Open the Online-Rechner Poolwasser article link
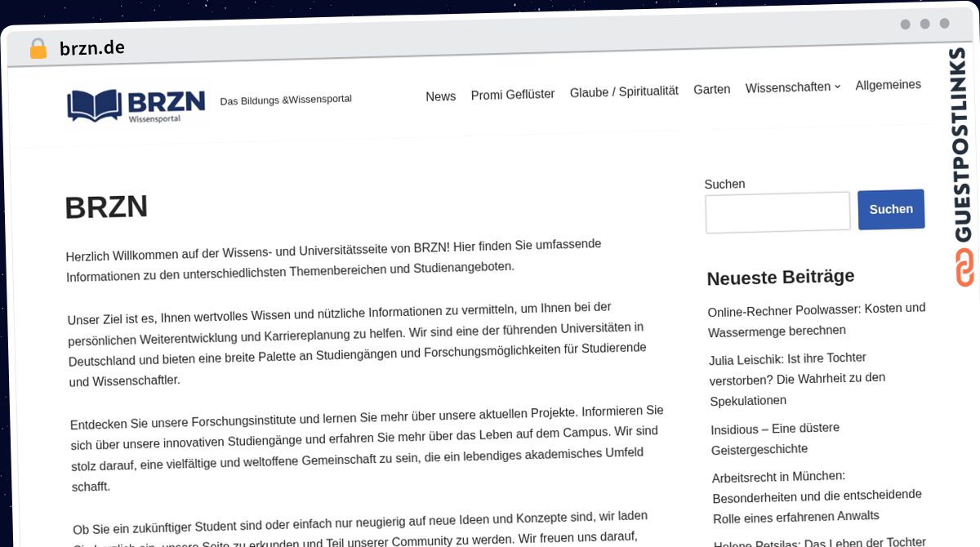 pyautogui.click(x=817, y=319)
